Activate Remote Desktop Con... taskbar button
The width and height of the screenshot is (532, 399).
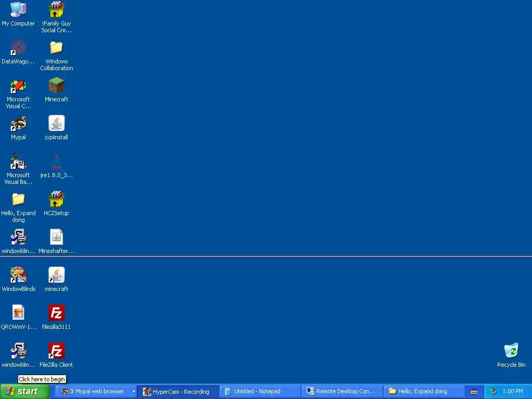pos(342,392)
